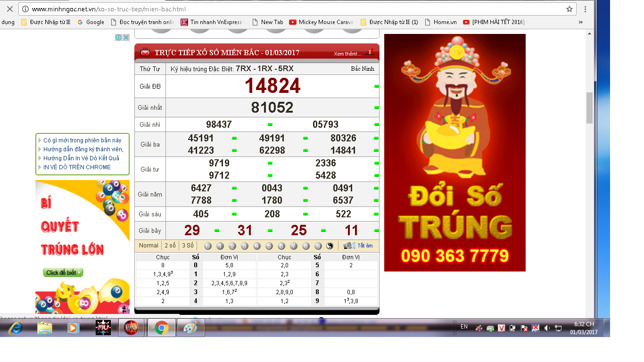The width and height of the screenshot is (644, 362).
Task: Open the Paint taskbar icon
Action: coord(190,328)
